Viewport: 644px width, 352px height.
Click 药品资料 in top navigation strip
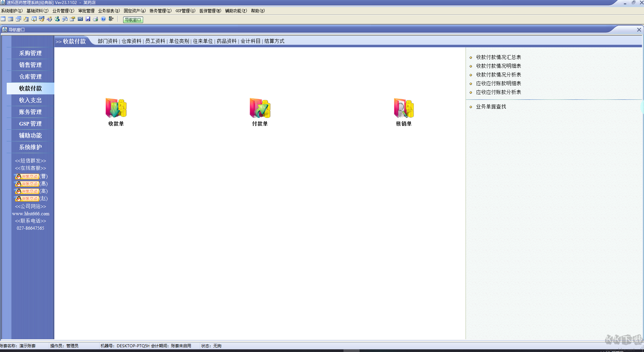(227, 41)
